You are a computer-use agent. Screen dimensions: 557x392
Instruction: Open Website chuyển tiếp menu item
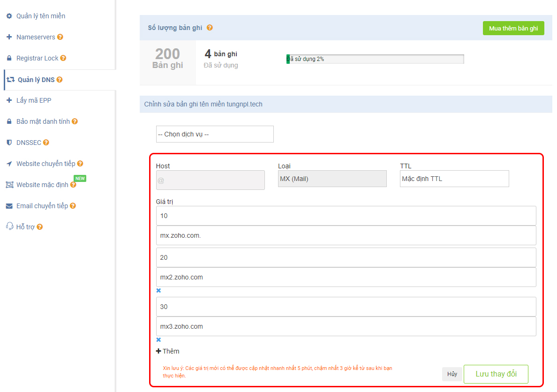coord(46,164)
